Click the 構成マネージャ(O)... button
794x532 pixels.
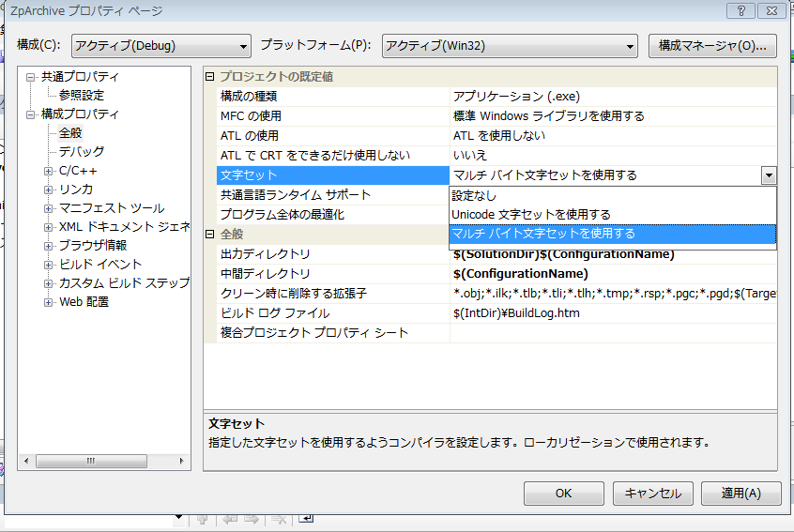[x=712, y=46]
